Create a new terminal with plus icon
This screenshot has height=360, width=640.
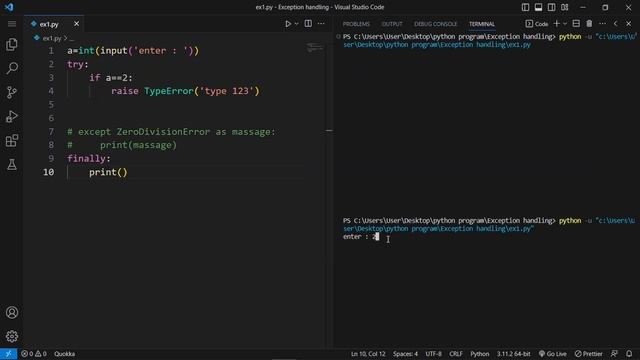click(x=556, y=24)
